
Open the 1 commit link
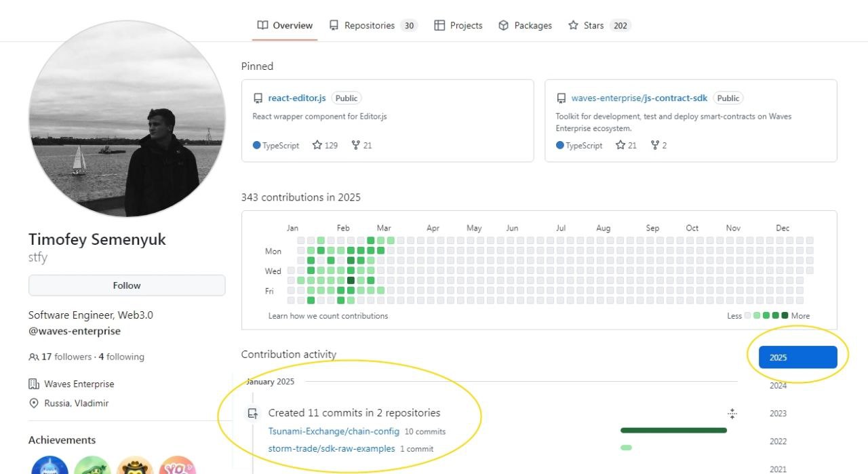point(417,449)
